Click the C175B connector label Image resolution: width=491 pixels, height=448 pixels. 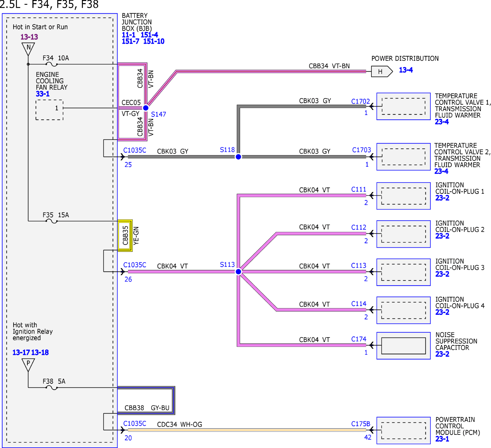tap(361, 424)
